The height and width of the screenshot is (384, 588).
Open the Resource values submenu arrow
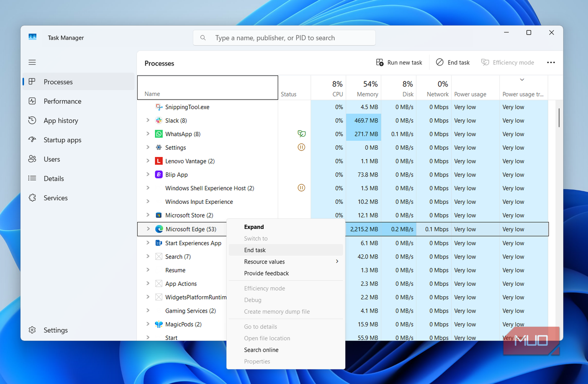click(337, 262)
